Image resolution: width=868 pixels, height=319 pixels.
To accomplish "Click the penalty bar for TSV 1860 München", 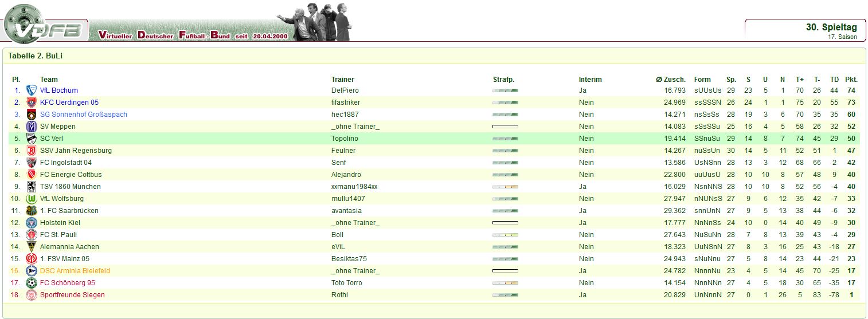I will coord(505,187).
